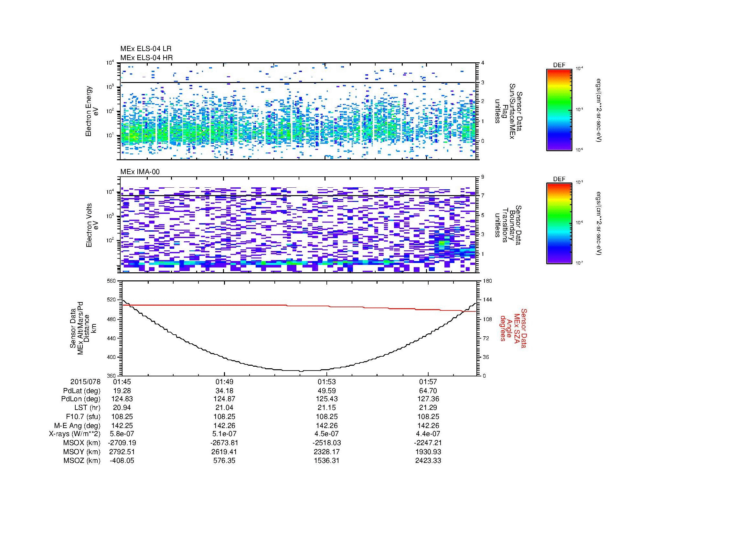Click the SZA axis tick label 180
The width and height of the screenshot is (756, 534).
[487, 281]
